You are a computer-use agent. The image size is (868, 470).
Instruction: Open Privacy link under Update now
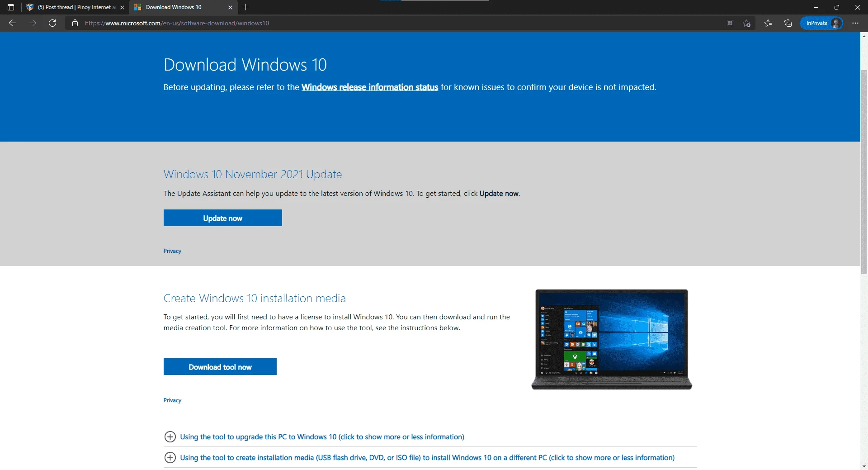(172, 251)
